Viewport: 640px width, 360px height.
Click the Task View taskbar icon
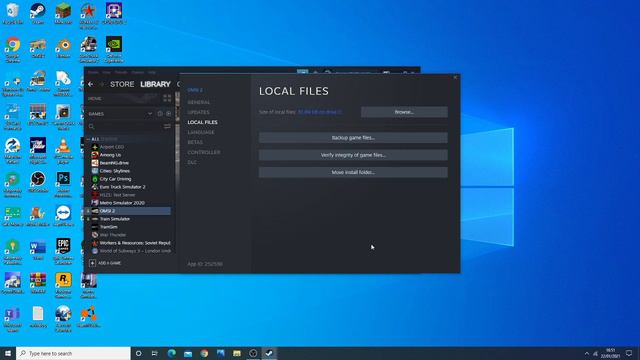click(155, 353)
